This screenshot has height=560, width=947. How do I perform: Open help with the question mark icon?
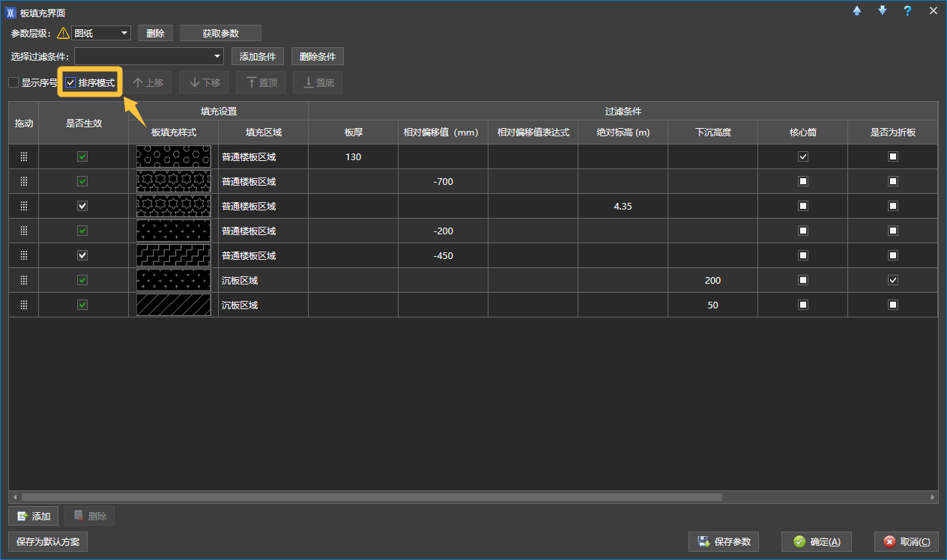point(907,10)
